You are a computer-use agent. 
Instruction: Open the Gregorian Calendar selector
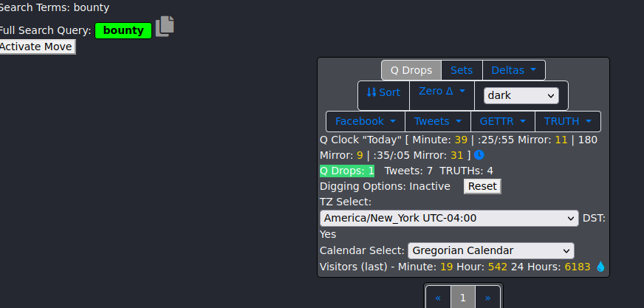click(491, 250)
